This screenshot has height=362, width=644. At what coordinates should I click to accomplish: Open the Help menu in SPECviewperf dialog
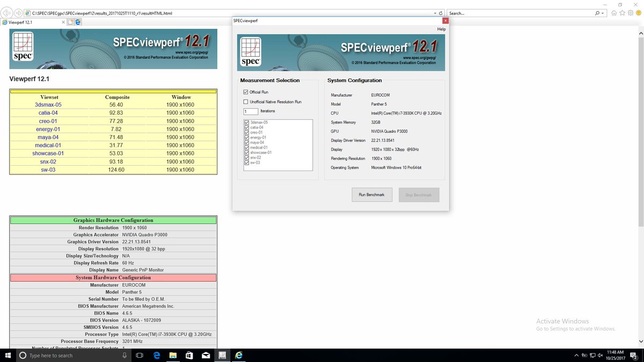click(441, 29)
